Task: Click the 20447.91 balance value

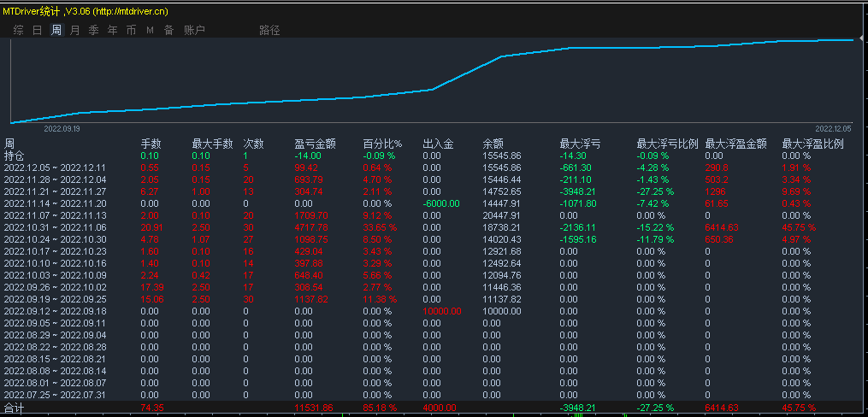Action: tap(501, 215)
